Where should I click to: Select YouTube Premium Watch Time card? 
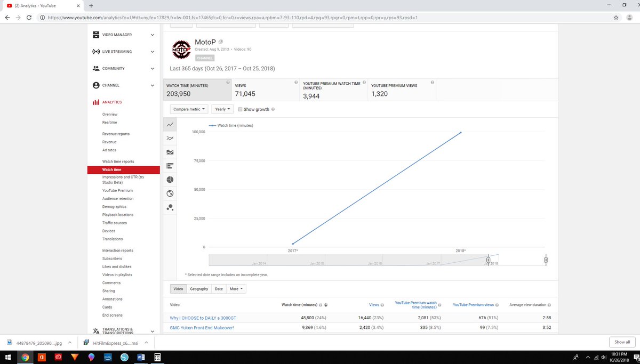(x=333, y=90)
